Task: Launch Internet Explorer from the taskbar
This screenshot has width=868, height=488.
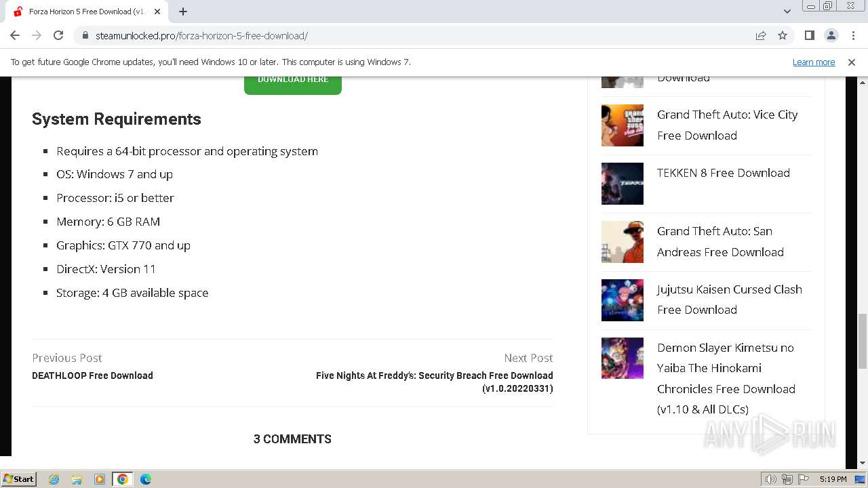Action: tap(54, 479)
